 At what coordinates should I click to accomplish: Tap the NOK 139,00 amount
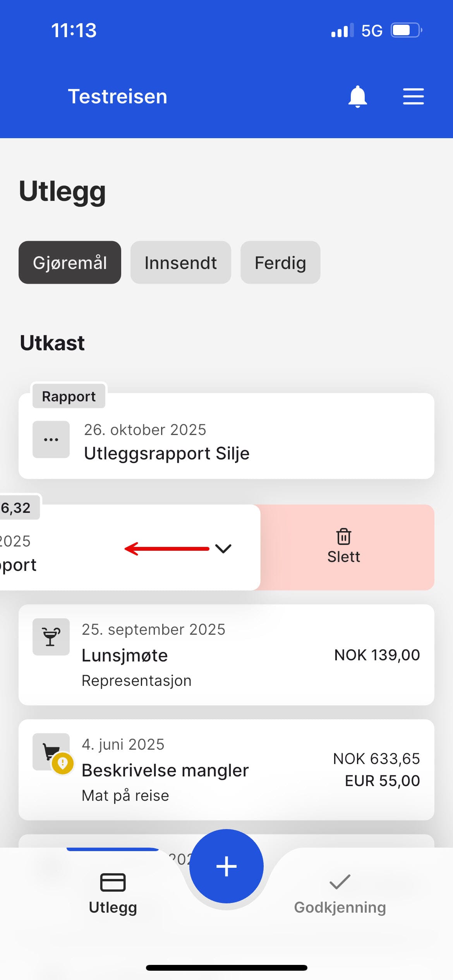(x=377, y=655)
